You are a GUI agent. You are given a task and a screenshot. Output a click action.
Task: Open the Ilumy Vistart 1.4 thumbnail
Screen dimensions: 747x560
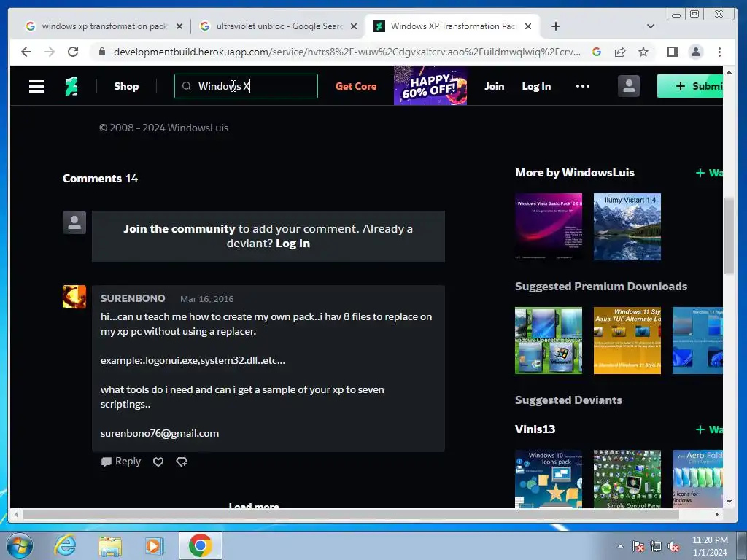pos(627,227)
